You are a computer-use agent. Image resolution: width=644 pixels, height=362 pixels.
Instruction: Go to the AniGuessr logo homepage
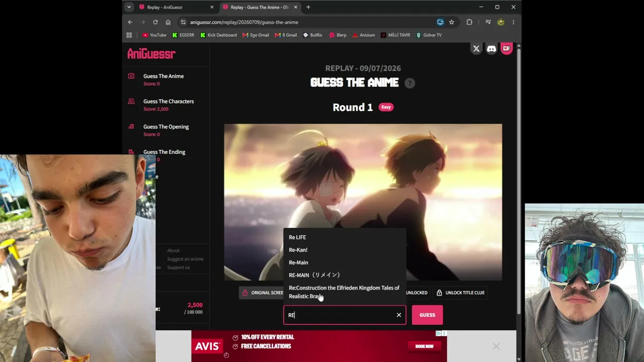click(151, 54)
